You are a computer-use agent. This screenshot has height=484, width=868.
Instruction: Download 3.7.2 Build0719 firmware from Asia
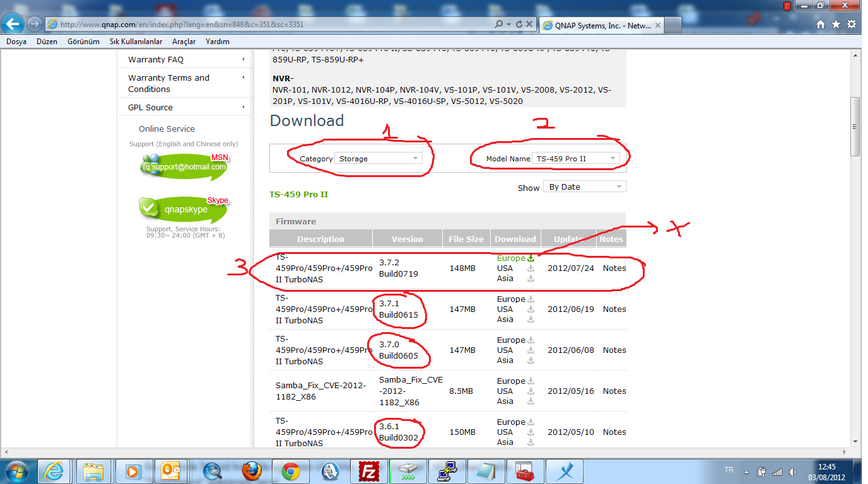coord(531,279)
